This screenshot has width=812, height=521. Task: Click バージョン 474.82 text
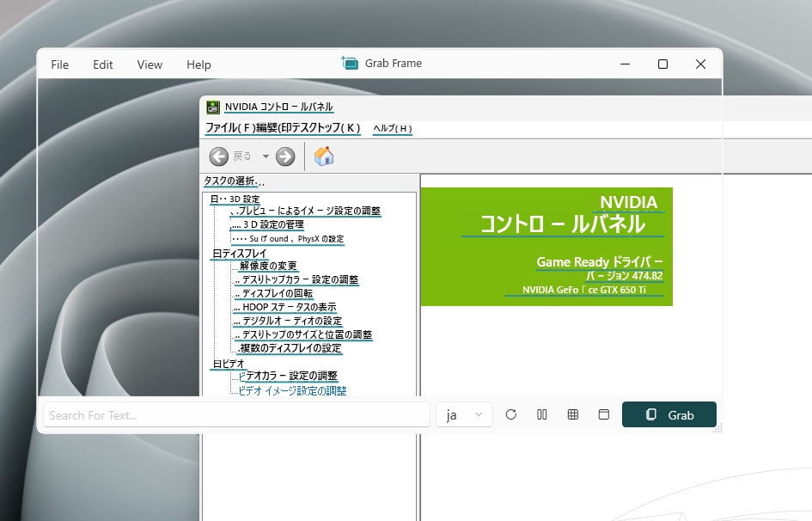point(624,276)
